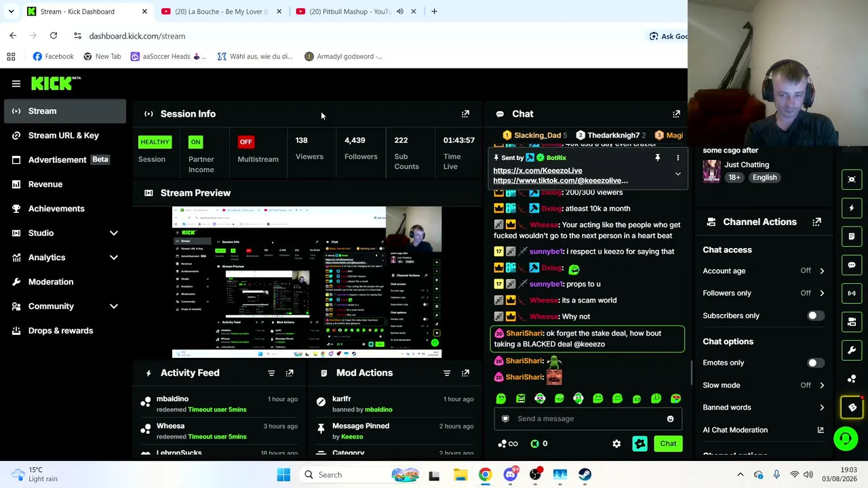
Task: Open a new browser tab
Action: [x=434, y=12]
